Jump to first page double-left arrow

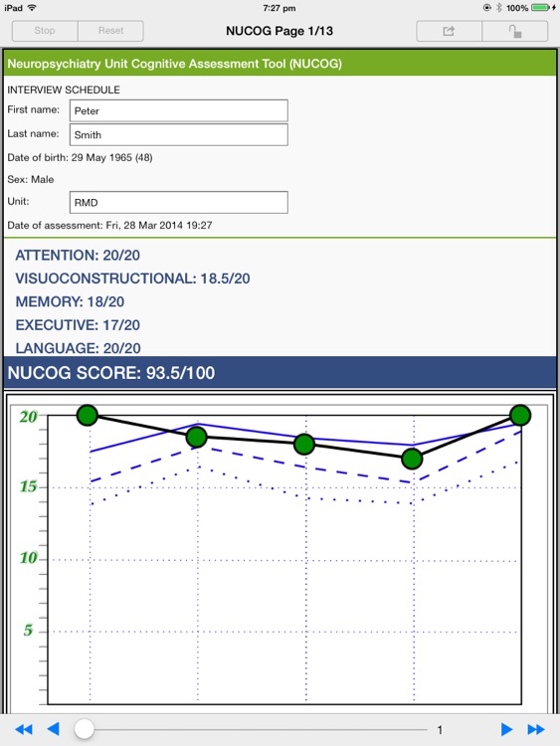pos(24,729)
